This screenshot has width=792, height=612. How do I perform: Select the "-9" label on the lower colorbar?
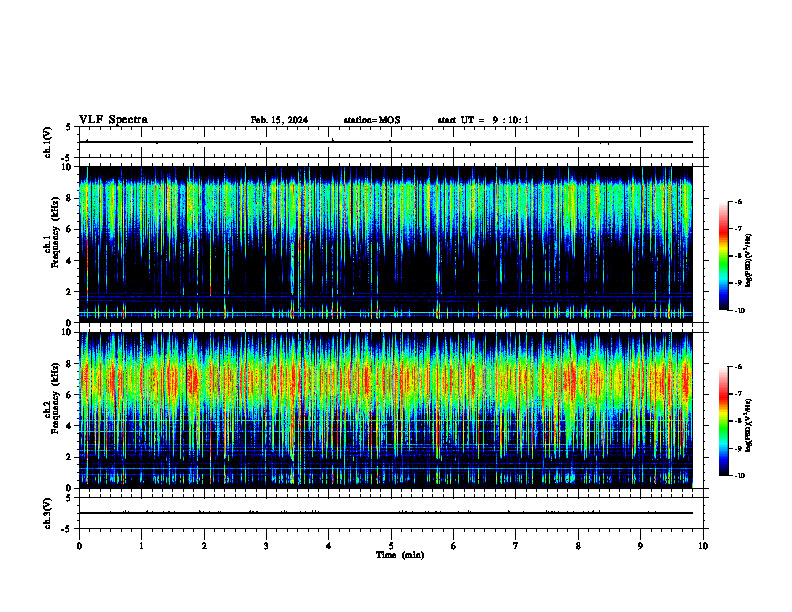pos(738,448)
